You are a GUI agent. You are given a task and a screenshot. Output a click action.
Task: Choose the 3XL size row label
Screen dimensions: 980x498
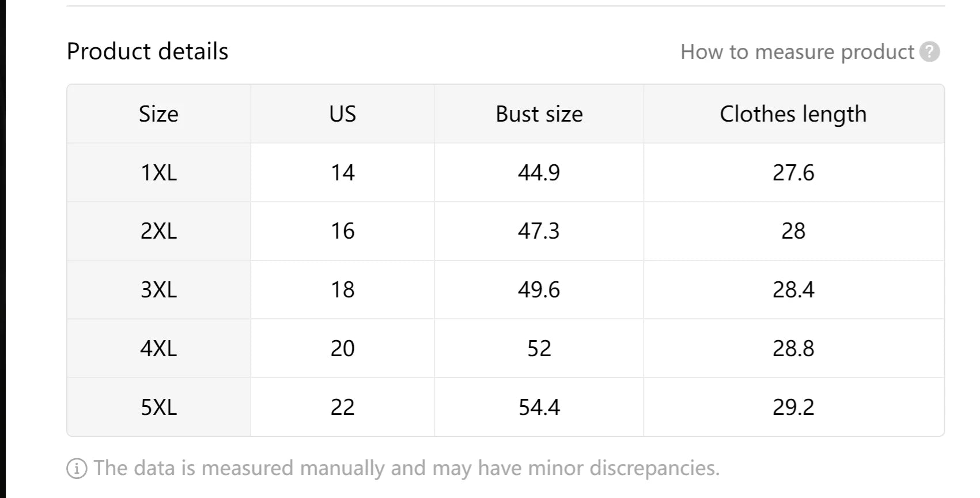[158, 290]
